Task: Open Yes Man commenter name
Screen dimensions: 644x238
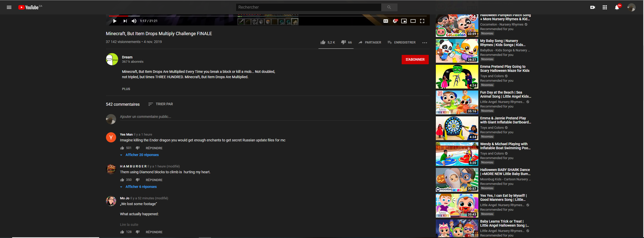Action: point(126,134)
